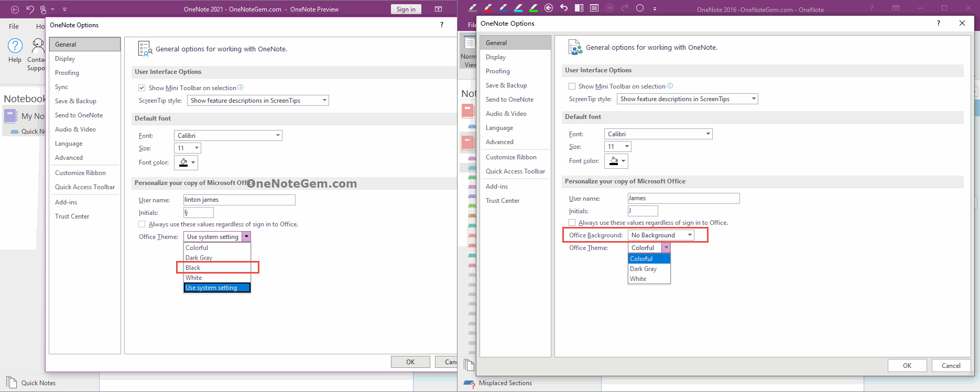Click circle icon in OneNote 2016 quick toolbar
Screen dimensions: 980x392
coord(640,8)
